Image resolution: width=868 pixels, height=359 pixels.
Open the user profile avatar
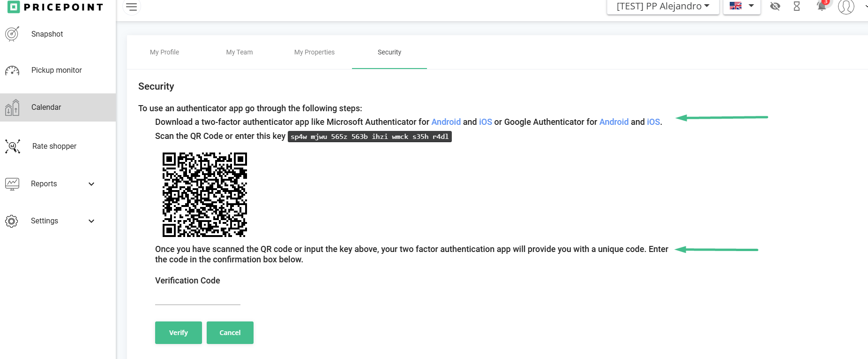tap(846, 7)
